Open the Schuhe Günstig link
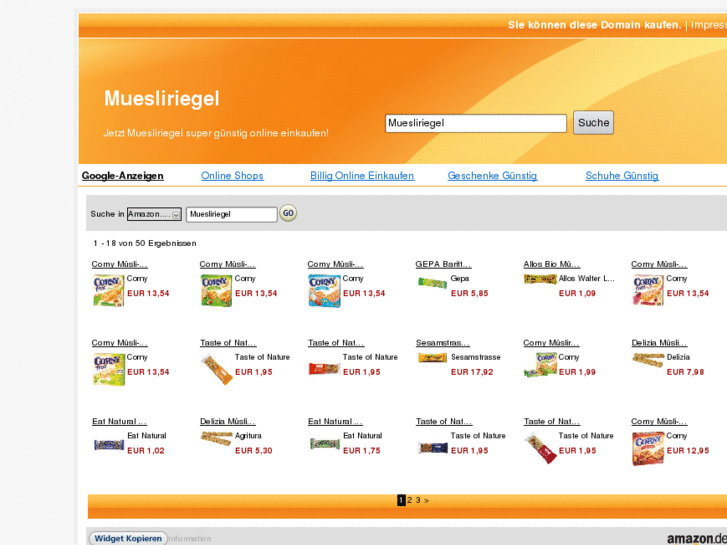 click(x=622, y=175)
